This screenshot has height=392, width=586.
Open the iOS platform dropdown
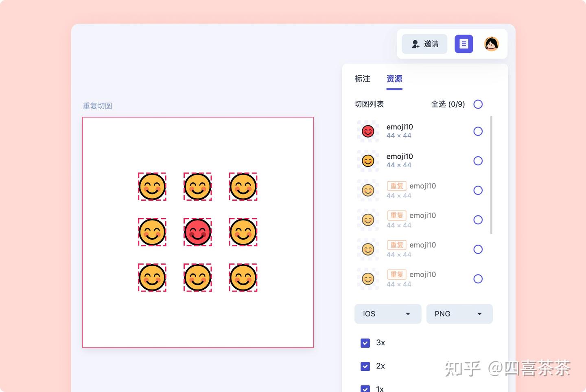[388, 314]
